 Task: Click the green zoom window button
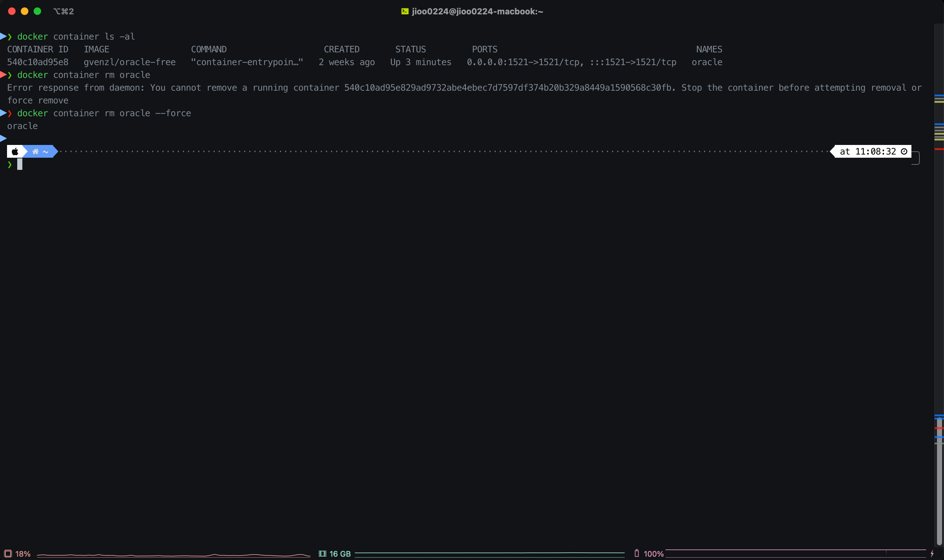coord(37,11)
